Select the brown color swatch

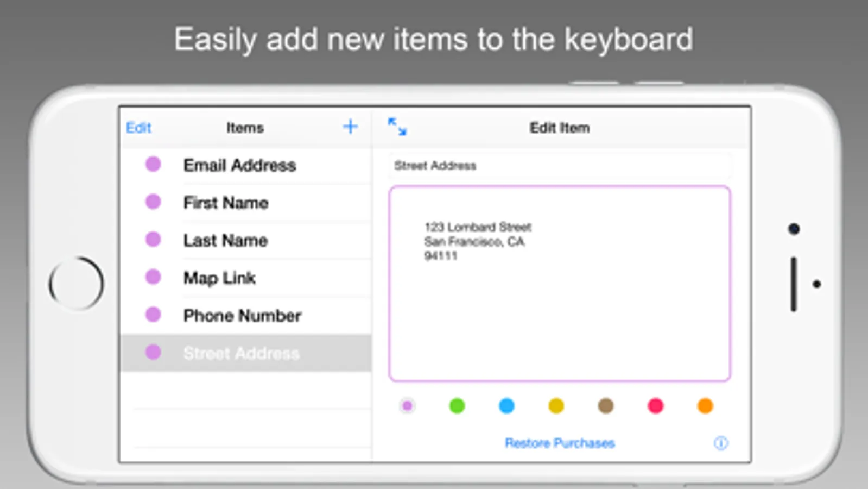606,406
